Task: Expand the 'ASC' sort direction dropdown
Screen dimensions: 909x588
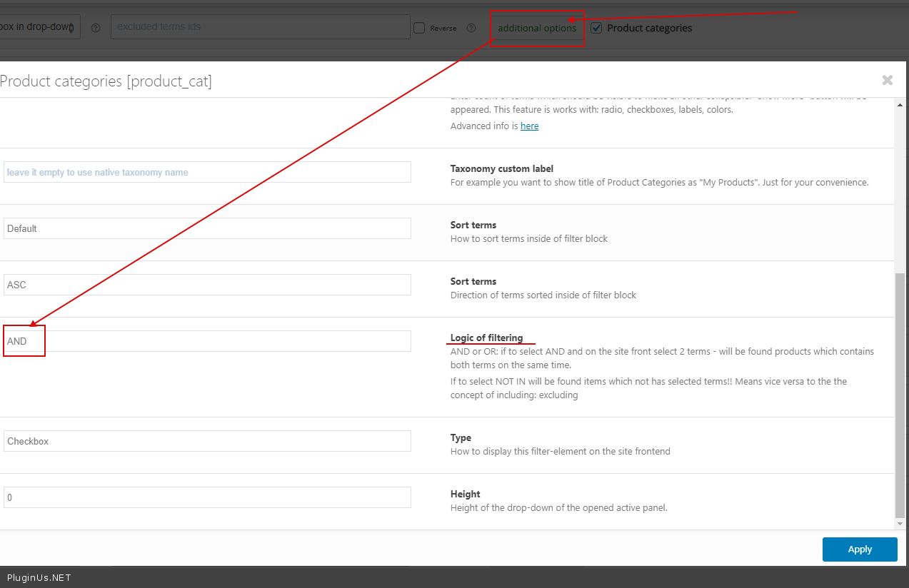Action: pos(207,285)
